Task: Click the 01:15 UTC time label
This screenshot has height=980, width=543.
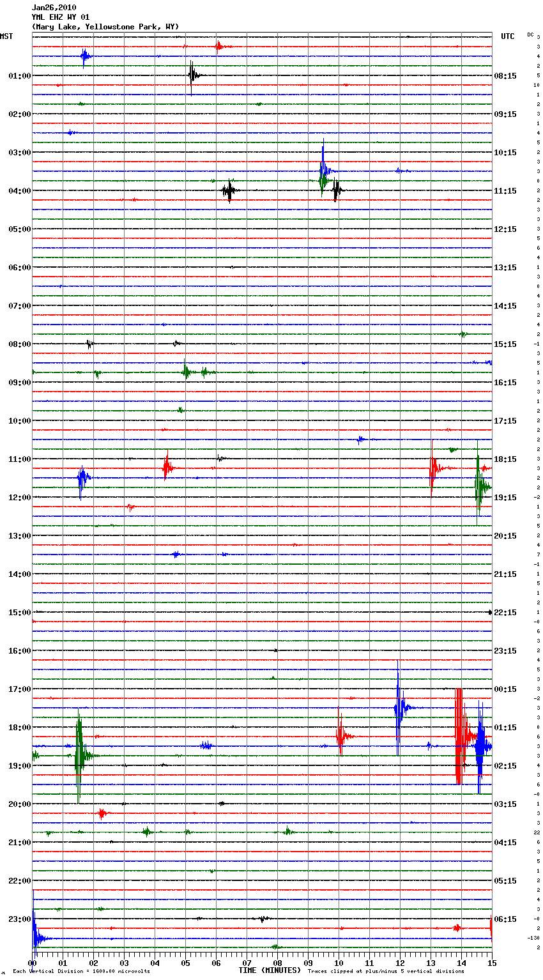Action: coord(505,728)
